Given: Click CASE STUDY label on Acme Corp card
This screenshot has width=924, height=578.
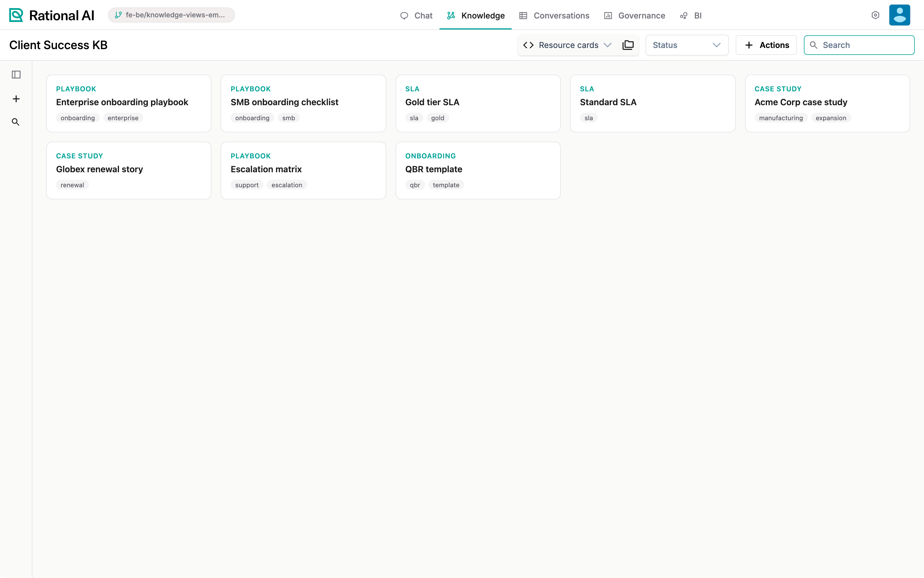Looking at the screenshot, I should pos(778,89).
